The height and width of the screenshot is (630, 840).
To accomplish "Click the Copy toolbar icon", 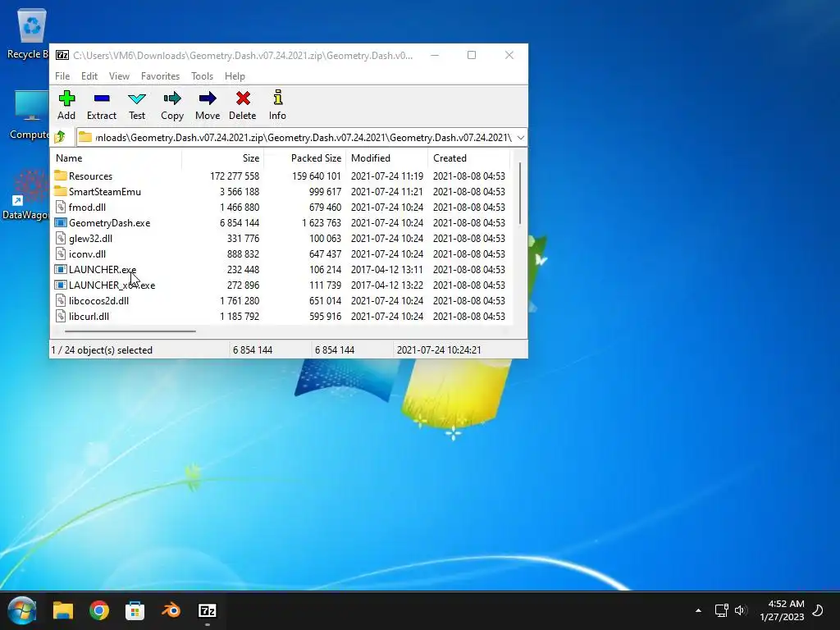I will (x=172, y=98).
